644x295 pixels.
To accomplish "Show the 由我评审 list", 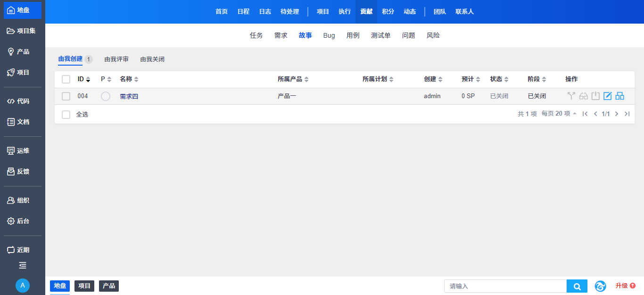I will pos(116,59).
